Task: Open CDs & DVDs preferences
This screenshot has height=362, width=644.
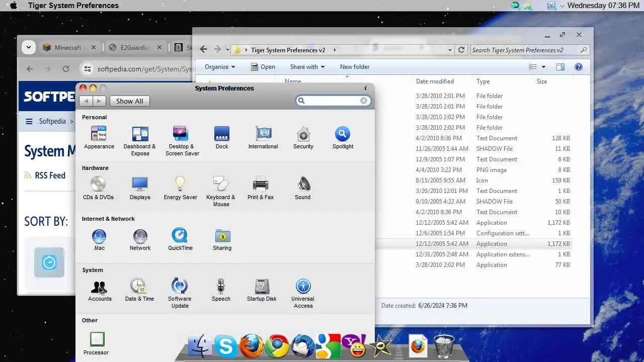Action: (98, 188)
